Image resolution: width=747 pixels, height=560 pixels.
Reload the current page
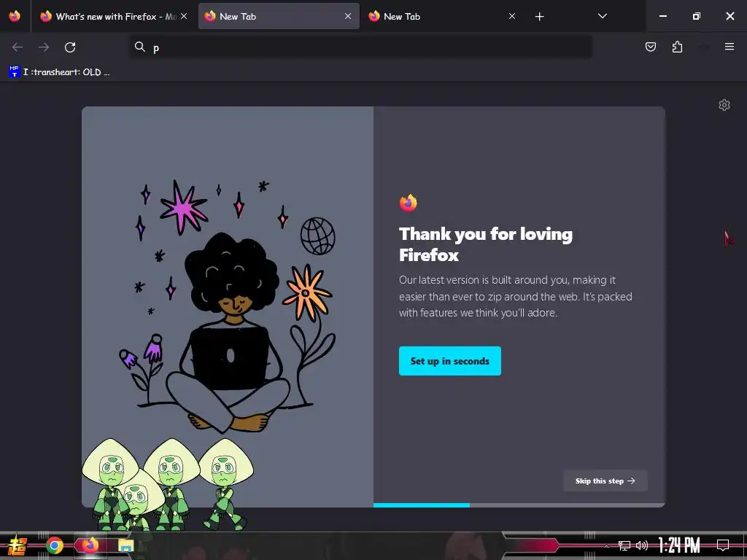point(70,47)
